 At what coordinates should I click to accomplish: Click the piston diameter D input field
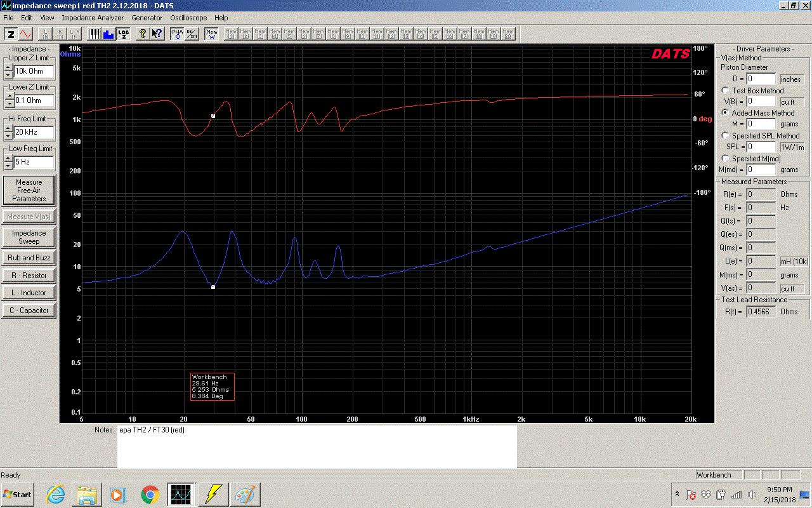(x=761, y=79)
